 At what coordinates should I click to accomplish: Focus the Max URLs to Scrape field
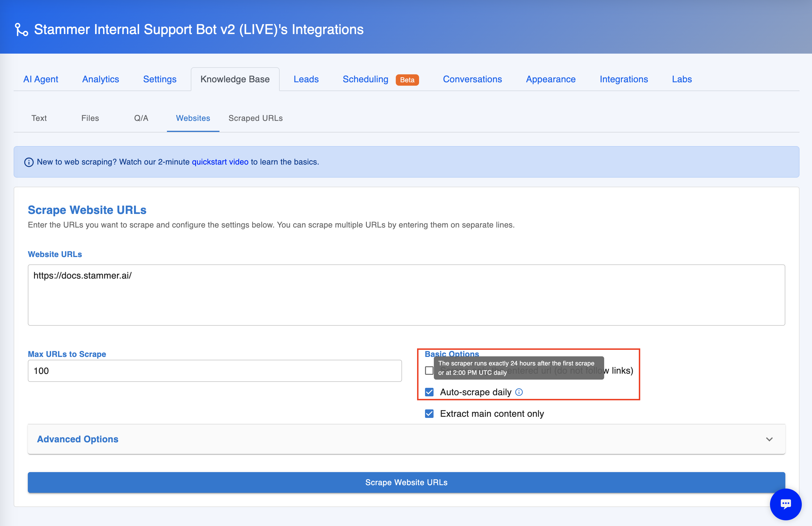coord(215,371)
